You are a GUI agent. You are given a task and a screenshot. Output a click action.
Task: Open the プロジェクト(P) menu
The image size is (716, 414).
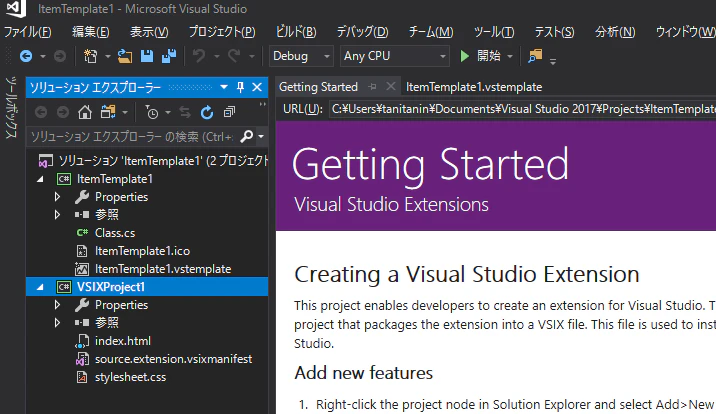click(x=222, y=32)
